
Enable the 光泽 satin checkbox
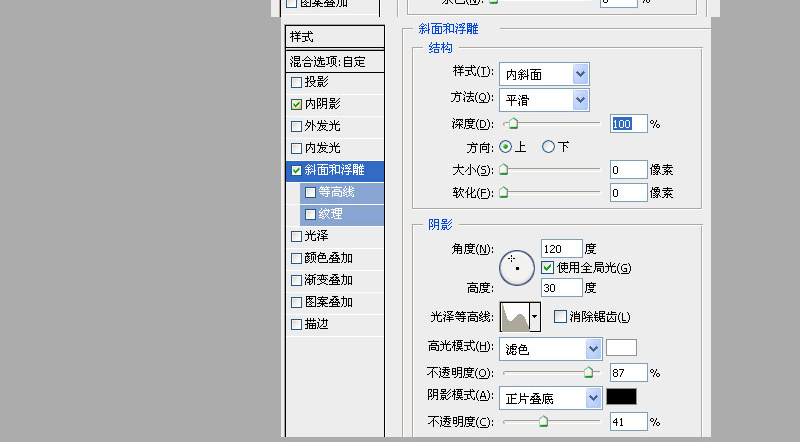pyautogui.click(x=296, y=236)
